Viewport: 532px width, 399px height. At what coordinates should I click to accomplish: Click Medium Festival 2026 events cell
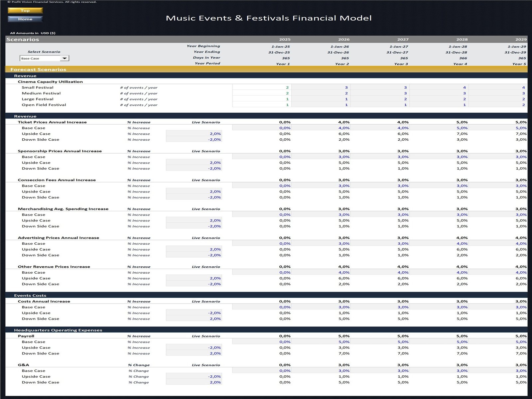321,93
